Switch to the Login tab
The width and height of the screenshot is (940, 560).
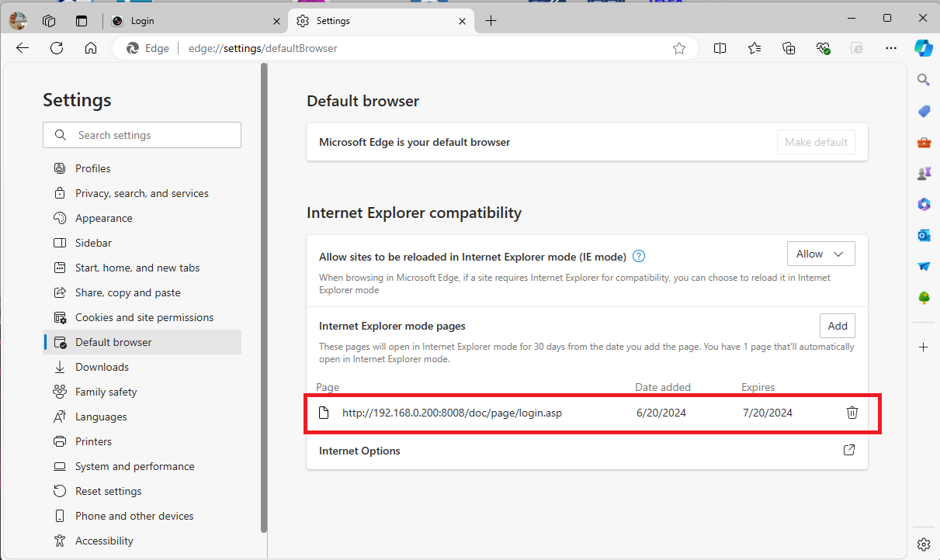tap(194, 21)
